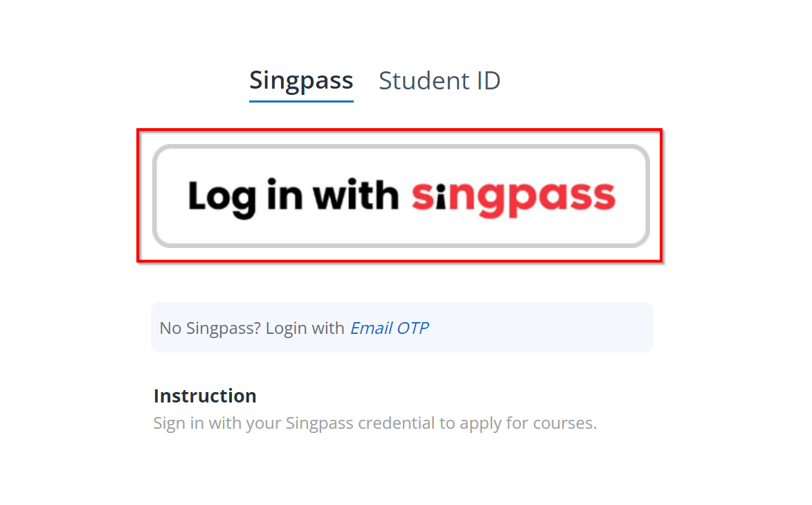Click the light blue banner background
Image resolution: width=812 pixels, height=505 pixels.
point(588,327)
